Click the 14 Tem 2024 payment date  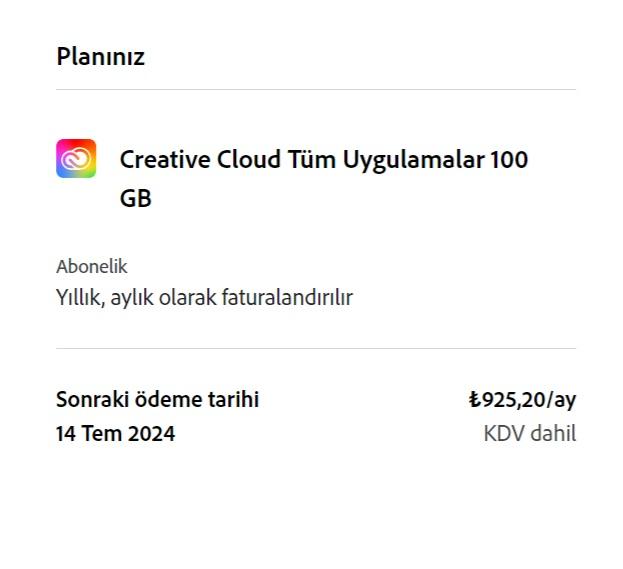(x=115, y=434)
